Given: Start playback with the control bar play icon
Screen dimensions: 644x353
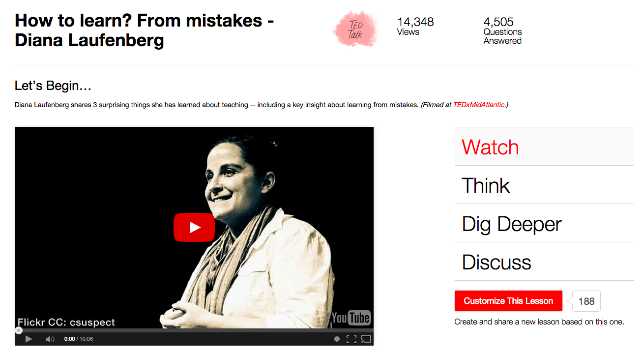Looking at the screenshot, I should point(29,339).
